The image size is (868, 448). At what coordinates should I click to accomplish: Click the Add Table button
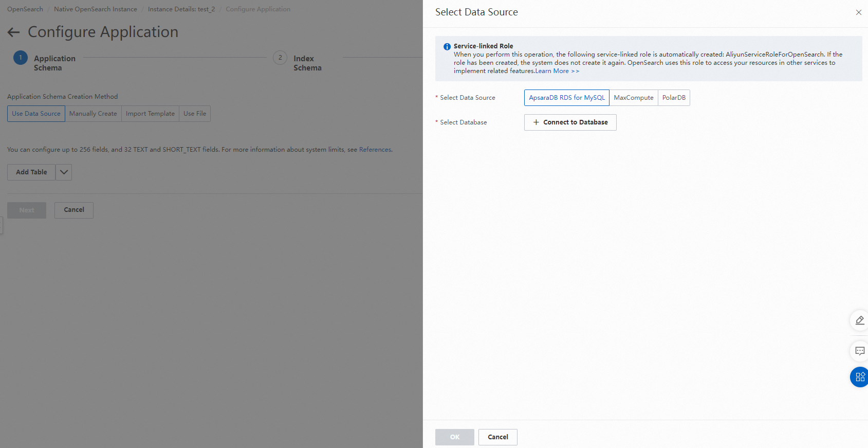click(31, 172)
